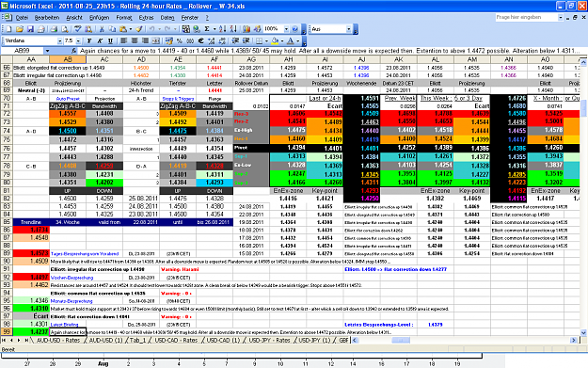Increase cell indent
The image size is (588, 368).
coord(246,40)
